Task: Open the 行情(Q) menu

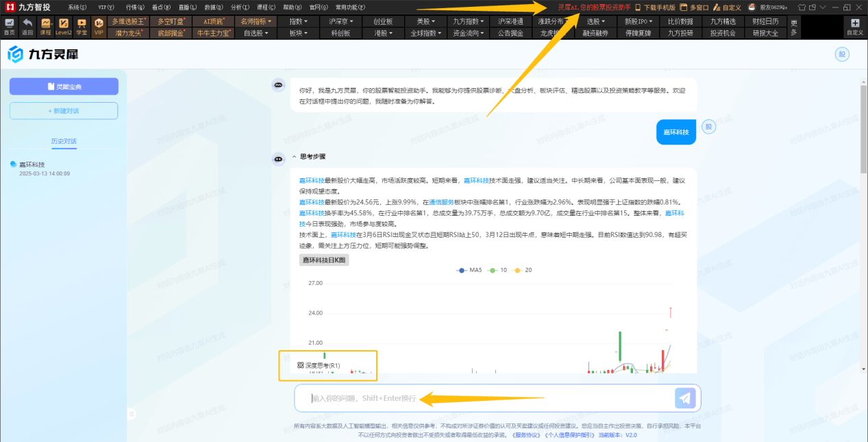Action: pos(135,7)
